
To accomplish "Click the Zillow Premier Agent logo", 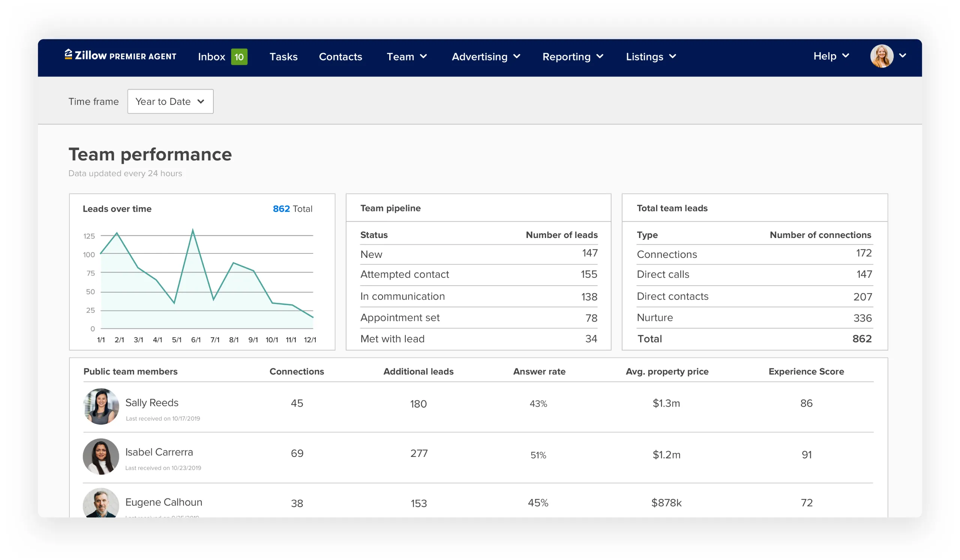I will [x=120, y=56].
